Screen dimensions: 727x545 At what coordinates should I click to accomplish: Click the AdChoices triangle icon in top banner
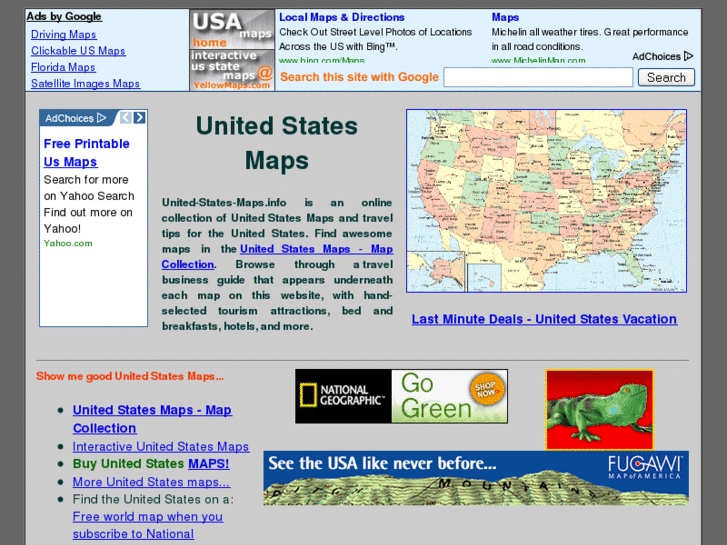pos(689,56)
